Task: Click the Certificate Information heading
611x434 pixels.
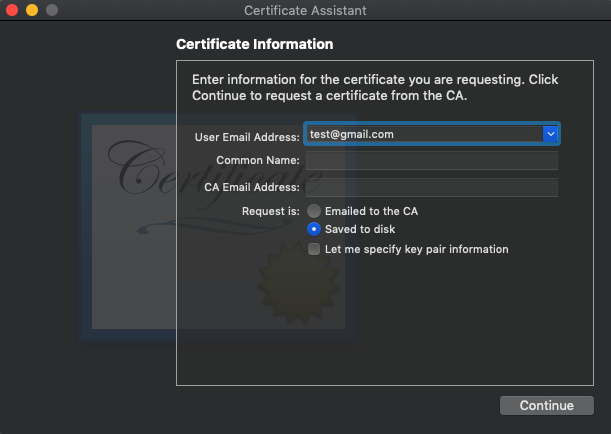Action: pyautogui.click(x=254, y=45)
